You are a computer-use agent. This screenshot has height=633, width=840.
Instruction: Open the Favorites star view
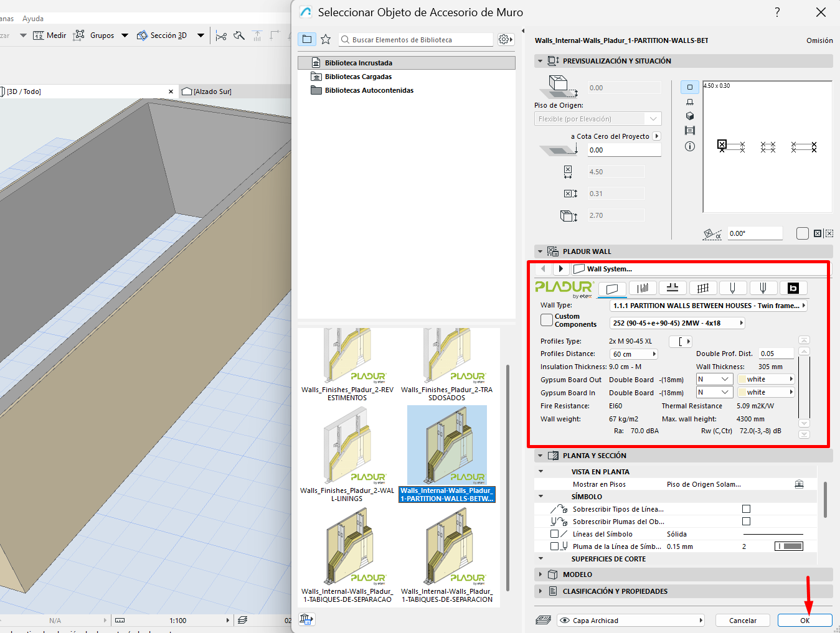click(326, 39)
